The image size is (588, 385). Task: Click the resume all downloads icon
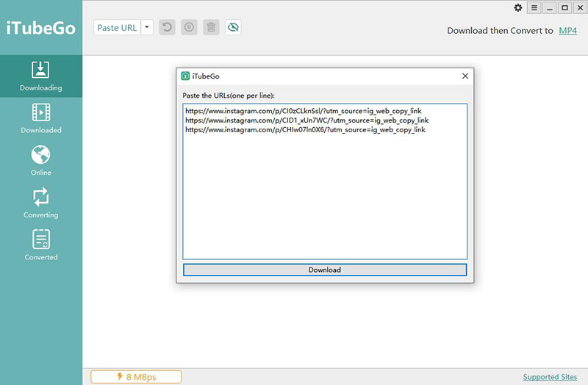[x=168, y=27]
